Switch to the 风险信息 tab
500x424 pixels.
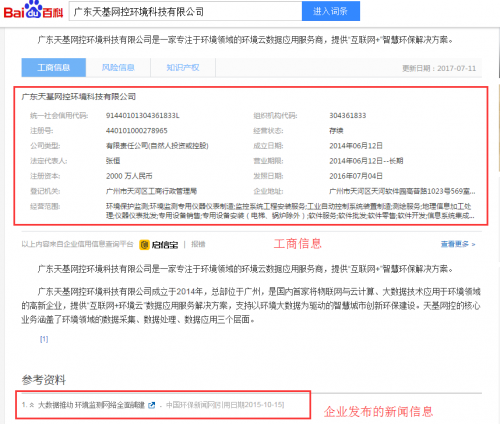(x=118, y=68)
